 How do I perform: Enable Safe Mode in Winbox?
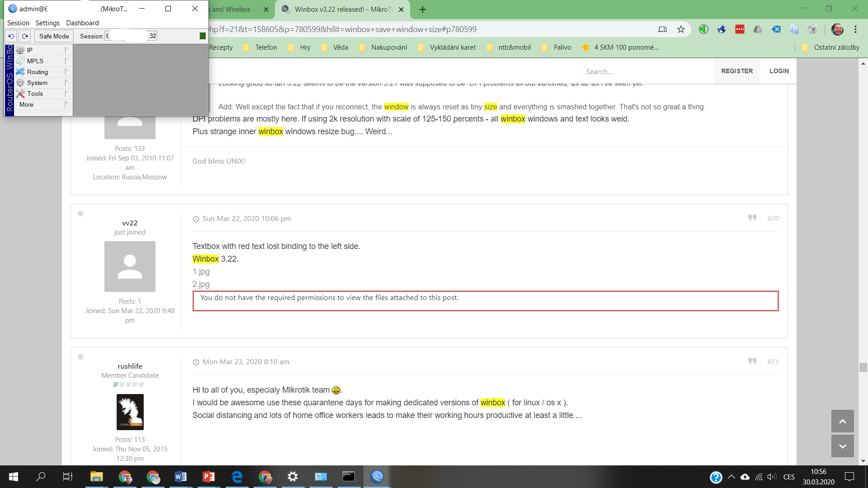pyautogui.click(x=53, y=36)
